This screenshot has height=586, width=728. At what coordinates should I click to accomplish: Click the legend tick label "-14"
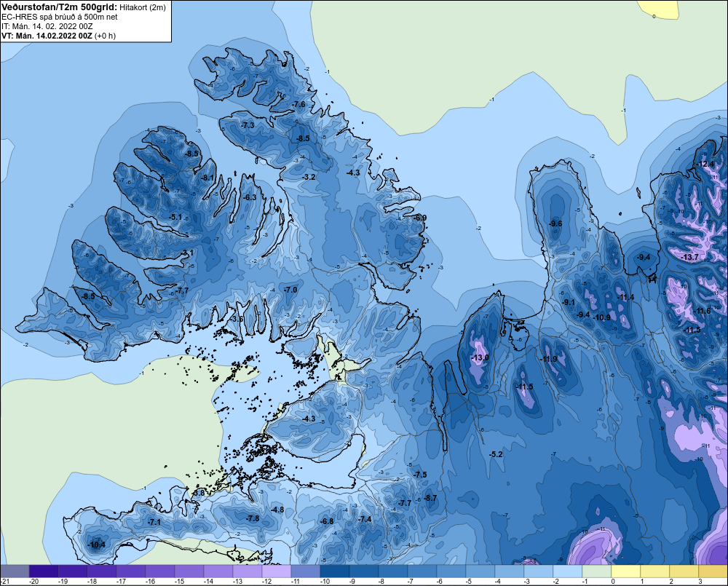coord(208,582)
